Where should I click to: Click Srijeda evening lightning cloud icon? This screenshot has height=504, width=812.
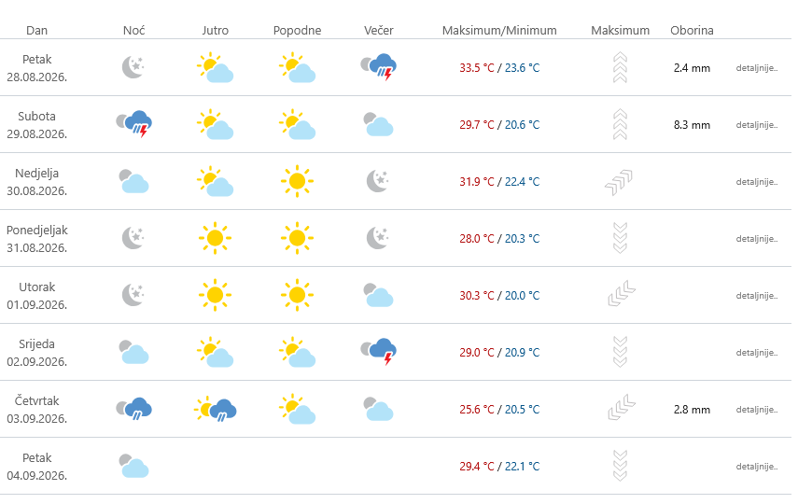(x=379, y=352)
